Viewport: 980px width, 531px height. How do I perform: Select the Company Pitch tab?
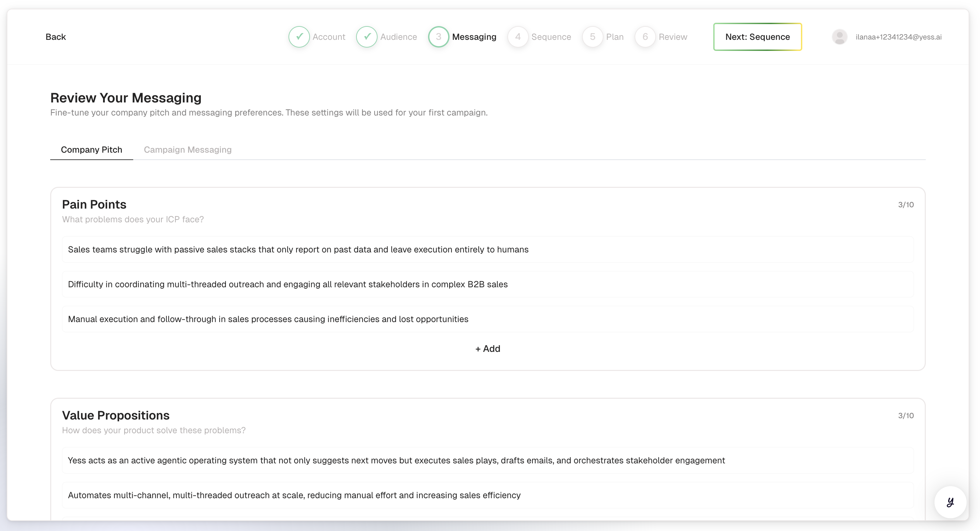[91, 150]
